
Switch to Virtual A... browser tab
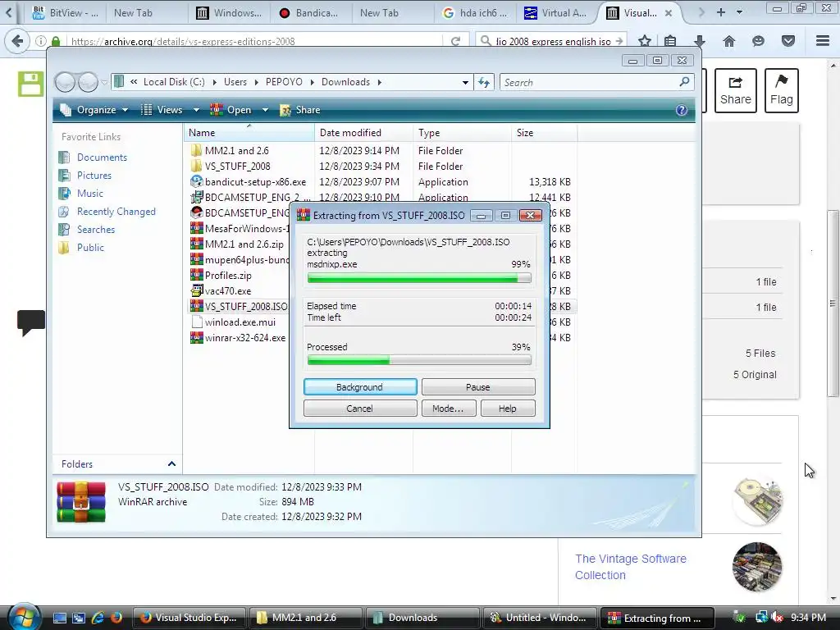pos(555,13)
